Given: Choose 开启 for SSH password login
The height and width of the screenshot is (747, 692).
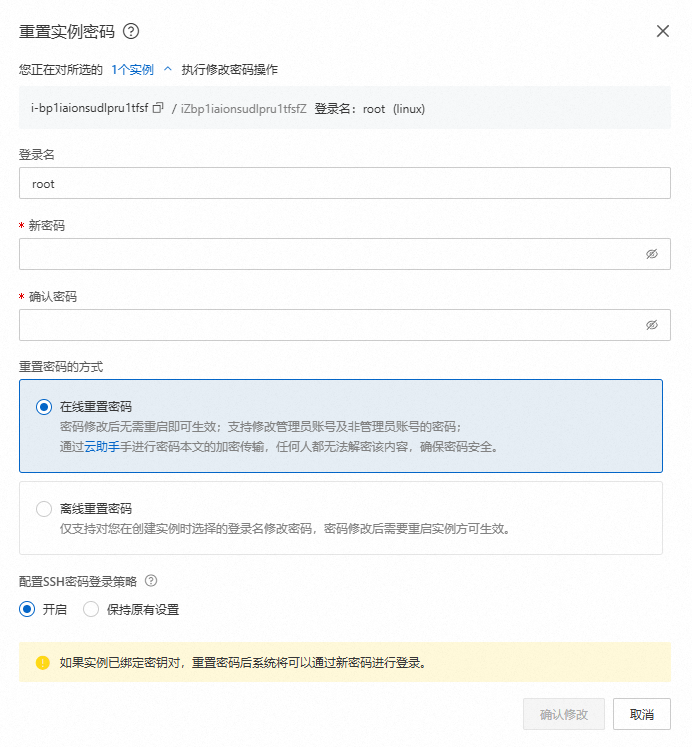Looking at the screenshot, I should [x=27, y=609].
